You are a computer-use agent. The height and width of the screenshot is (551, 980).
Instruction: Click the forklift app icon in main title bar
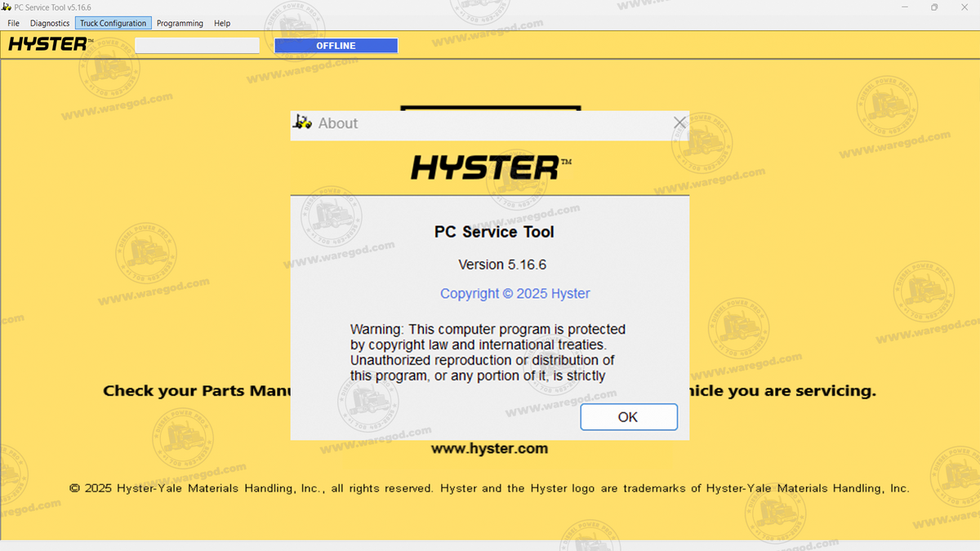pyautogui.click(x=7, y=7)
